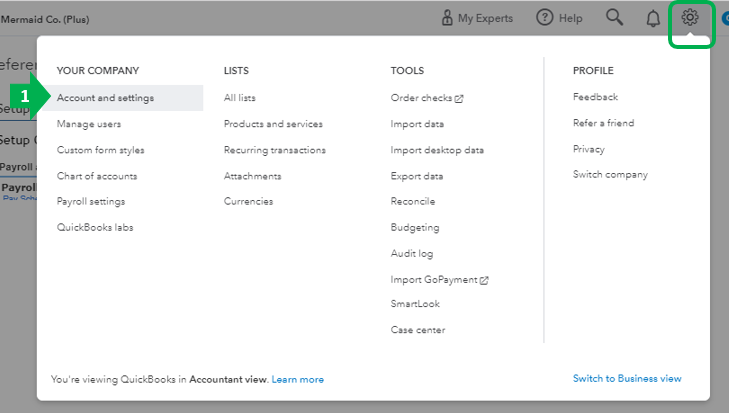Open Help with the question mark icon
729x413 pixels.
[544, 18]
